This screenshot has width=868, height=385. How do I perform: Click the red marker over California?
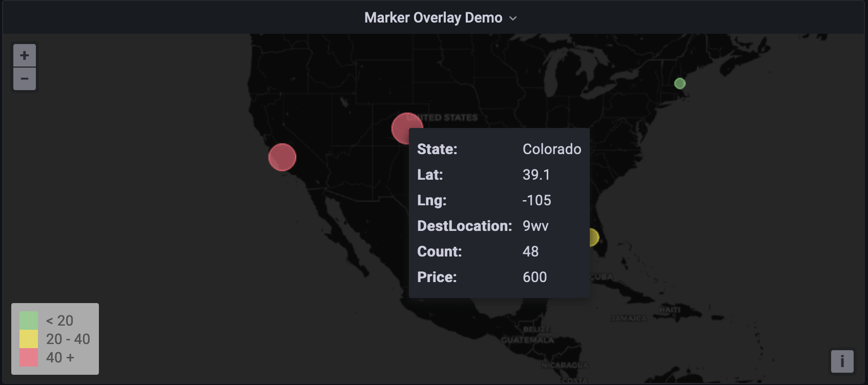click(282, 157)
